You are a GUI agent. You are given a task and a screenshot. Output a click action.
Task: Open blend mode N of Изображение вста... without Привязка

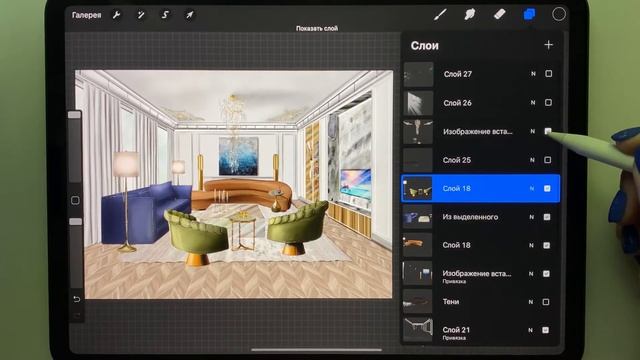532,131
